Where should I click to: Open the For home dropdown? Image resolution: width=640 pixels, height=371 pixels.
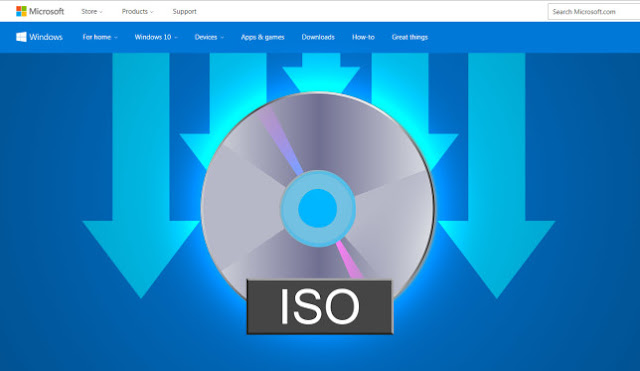pyautogui.click(x=100, y=37)
